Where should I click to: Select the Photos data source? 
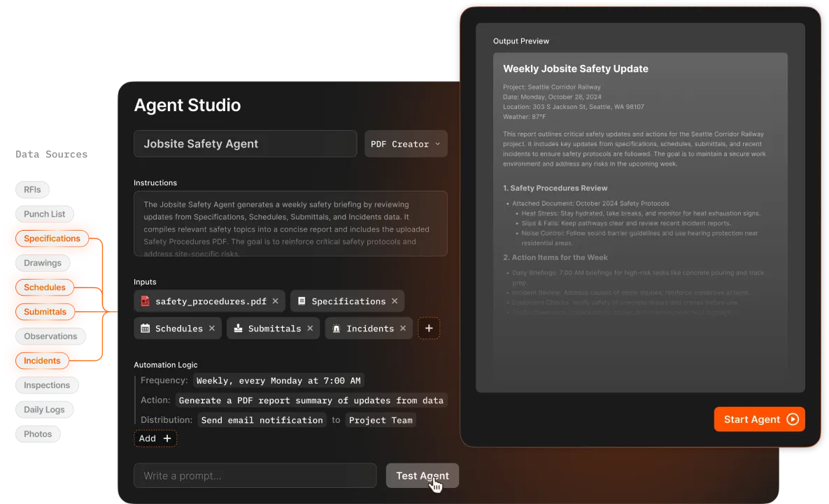[38, 434]
